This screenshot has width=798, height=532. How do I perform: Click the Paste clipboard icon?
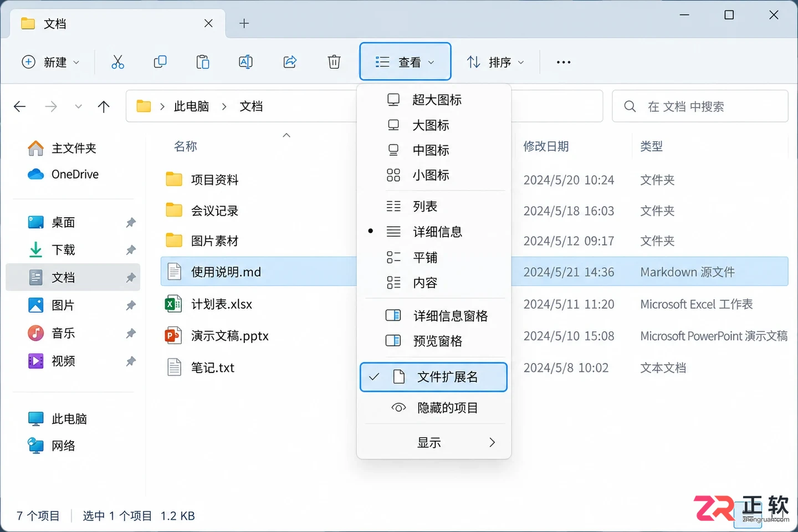203,62
